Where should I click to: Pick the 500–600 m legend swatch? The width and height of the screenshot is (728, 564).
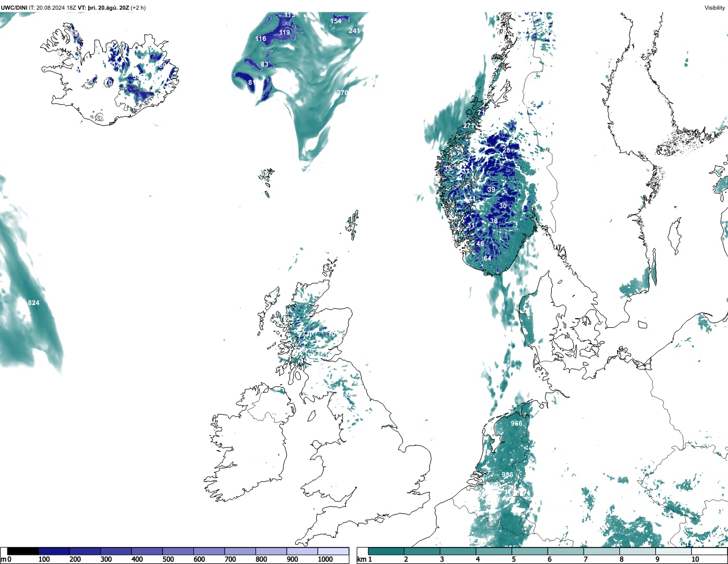[x=178, y=551]
